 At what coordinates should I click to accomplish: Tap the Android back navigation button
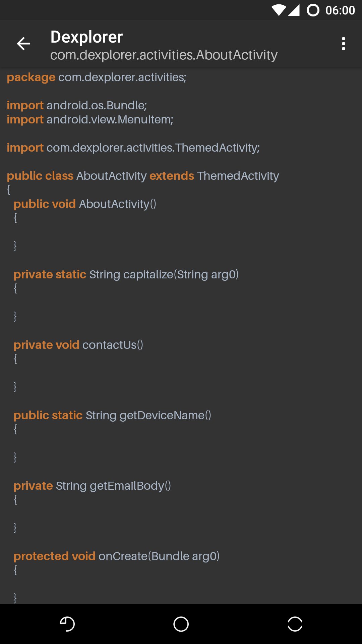click(x=67, y=624)
